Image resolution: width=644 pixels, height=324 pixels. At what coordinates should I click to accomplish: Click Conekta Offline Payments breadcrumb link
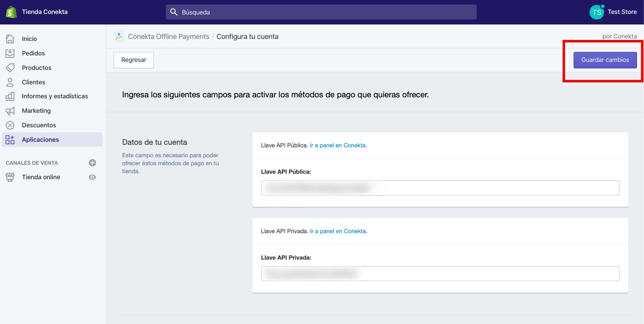168,36
